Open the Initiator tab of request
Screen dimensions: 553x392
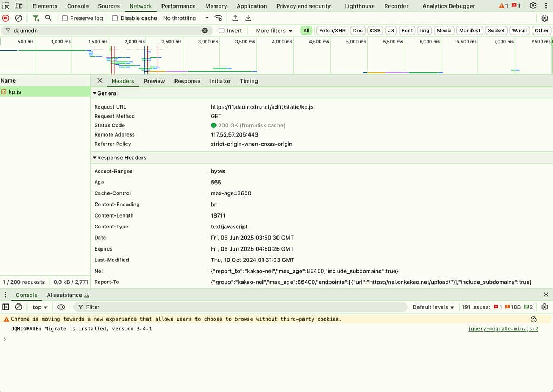point(220,81)
